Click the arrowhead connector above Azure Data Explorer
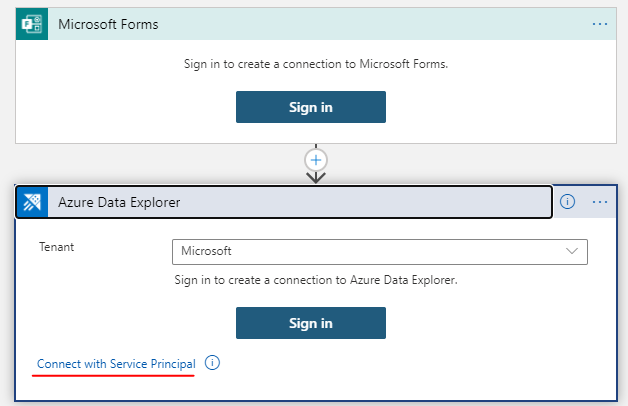 316,178
